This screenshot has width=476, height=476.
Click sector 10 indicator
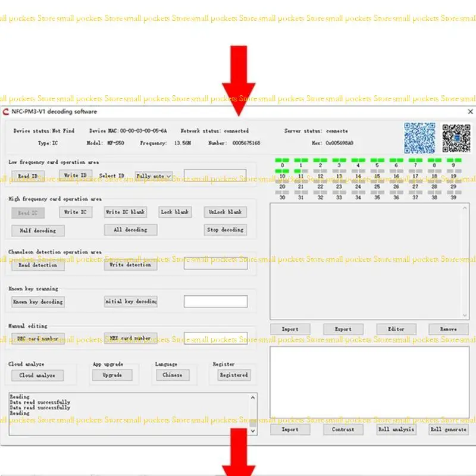point(282,171)
